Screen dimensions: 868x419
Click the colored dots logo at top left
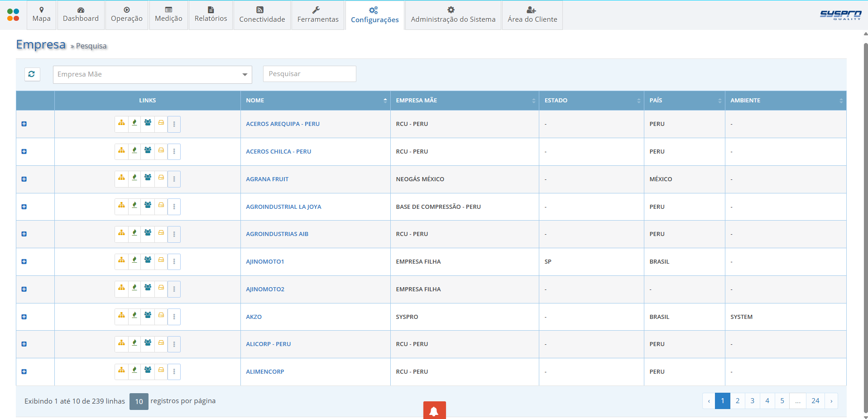tap(14, 15)
